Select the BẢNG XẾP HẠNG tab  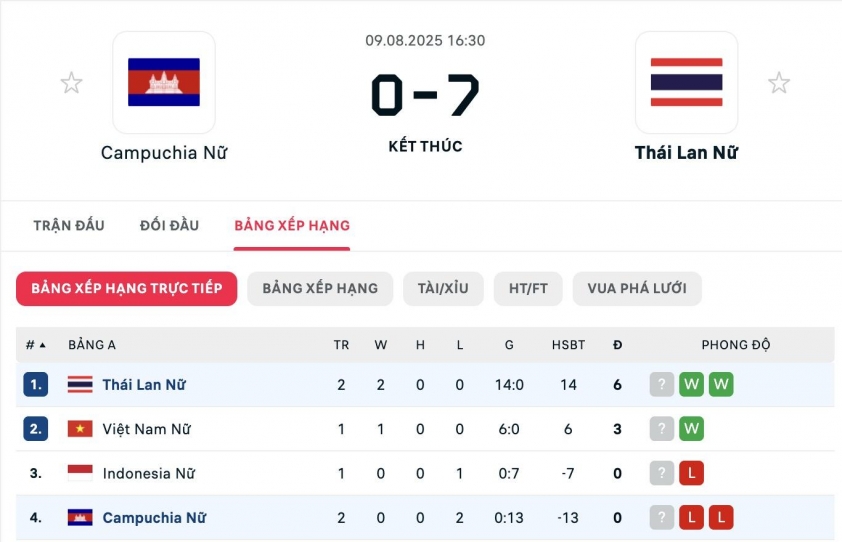pos(292,225)
